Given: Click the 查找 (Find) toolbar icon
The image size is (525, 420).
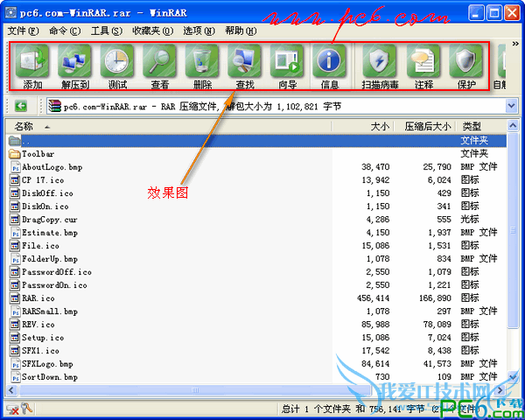Looking at the screenshot, I should [244, 61].
